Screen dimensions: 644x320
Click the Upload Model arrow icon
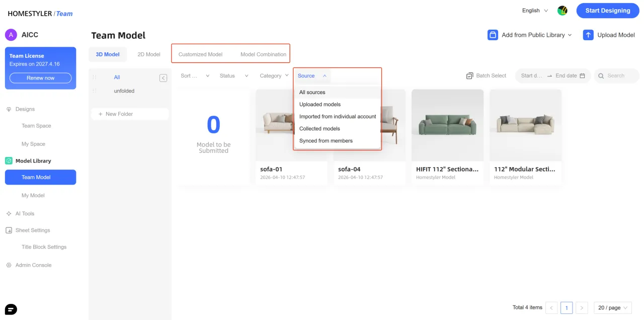click(x=588, y=35)
